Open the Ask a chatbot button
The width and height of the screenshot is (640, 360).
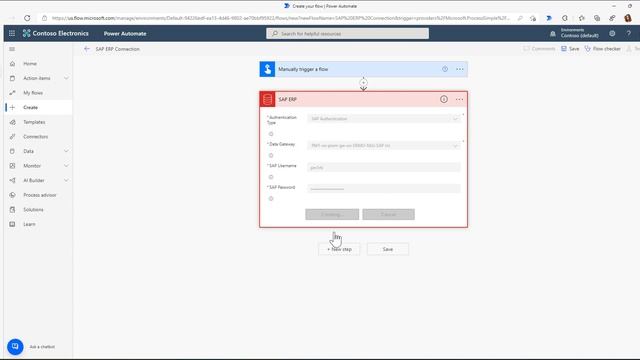pyautogui.click(x=15, y=347)
